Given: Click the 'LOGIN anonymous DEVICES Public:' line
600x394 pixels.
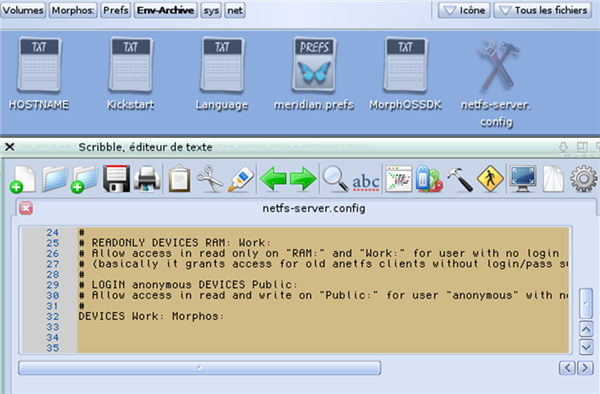Looking at the screenshot, I should point(188,285).
